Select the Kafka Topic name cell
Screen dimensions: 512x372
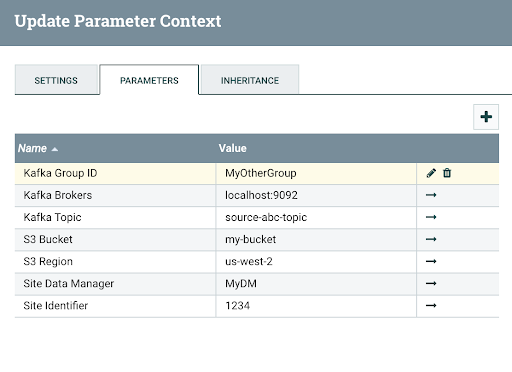[115, 217]
